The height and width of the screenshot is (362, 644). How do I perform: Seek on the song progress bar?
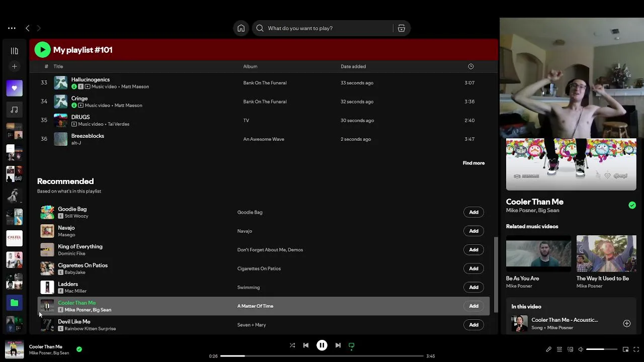click(322, 356)
